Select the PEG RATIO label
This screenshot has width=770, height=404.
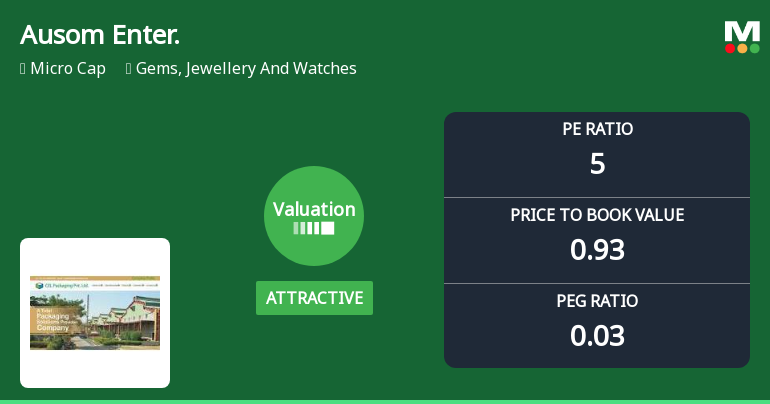pyautogui.click(x=597, y=301)
